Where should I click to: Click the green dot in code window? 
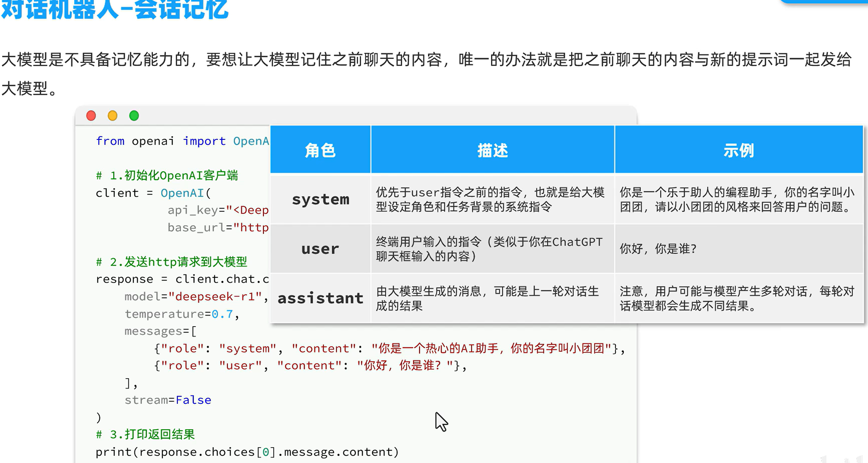(x=134, y=115)
